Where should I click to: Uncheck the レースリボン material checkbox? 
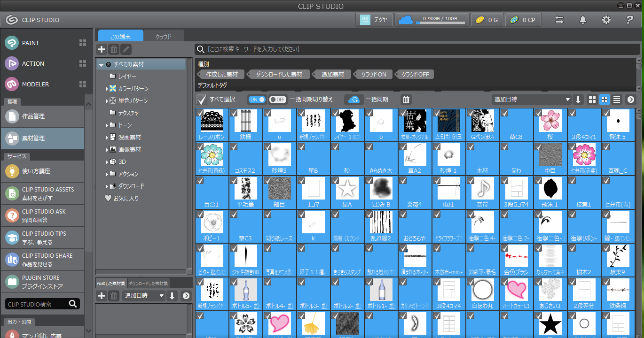200,113
